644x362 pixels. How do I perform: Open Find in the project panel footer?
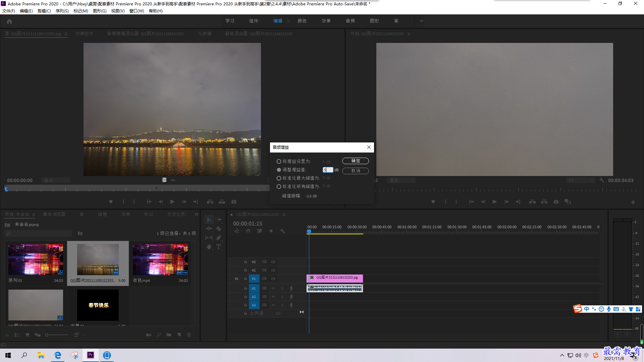click(x=159, y=335)
